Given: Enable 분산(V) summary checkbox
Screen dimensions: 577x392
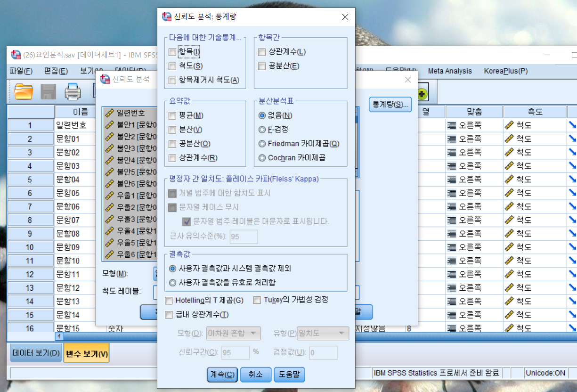Looking at the screenshot, I should pyautogui.click(x=172, y=130).
